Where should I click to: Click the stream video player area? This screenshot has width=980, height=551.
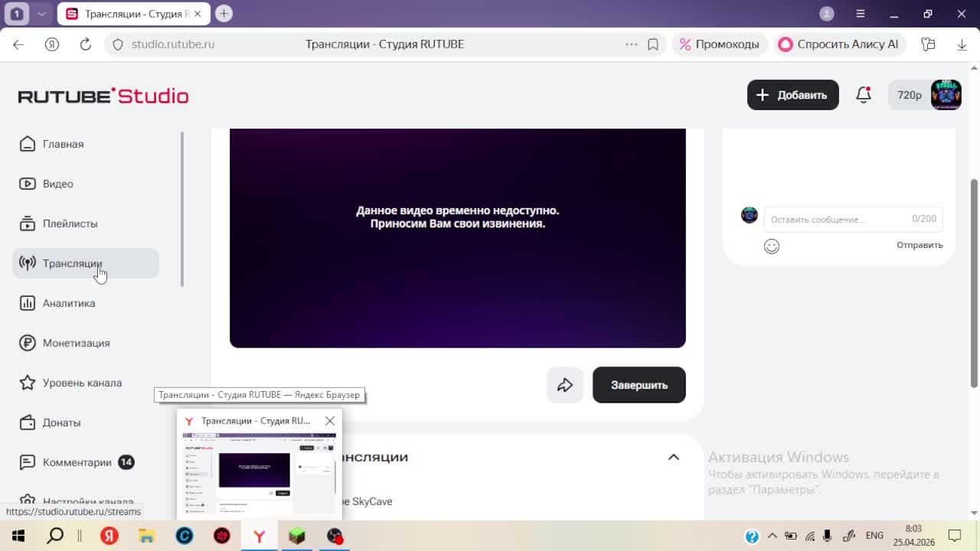pyautogui.click(x=458, y=238)
